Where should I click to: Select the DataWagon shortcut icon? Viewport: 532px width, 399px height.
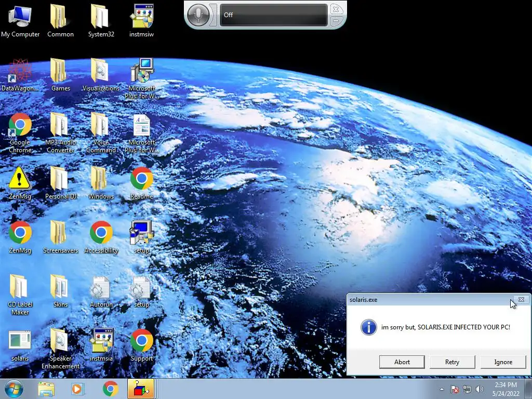tap(20, 75)
